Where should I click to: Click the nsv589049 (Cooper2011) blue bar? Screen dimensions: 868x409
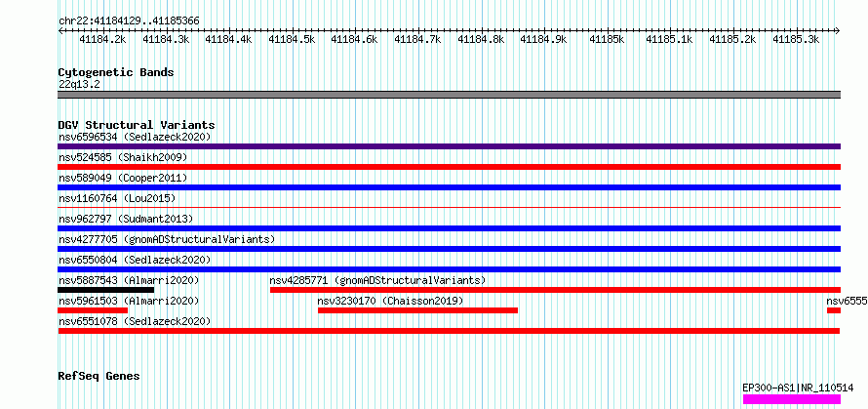tap(449, 187)
